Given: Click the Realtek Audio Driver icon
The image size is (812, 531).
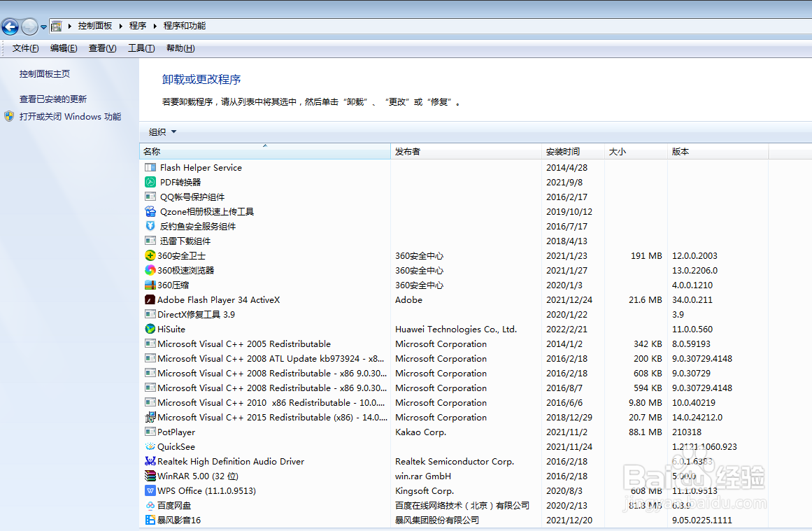Looking at the screenshot, I should click(150, 461).
